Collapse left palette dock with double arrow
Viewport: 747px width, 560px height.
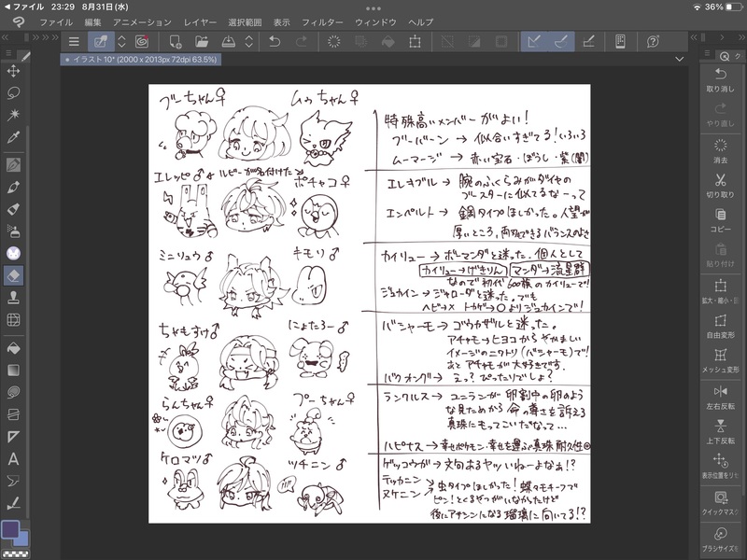click(x=6, y=37)
